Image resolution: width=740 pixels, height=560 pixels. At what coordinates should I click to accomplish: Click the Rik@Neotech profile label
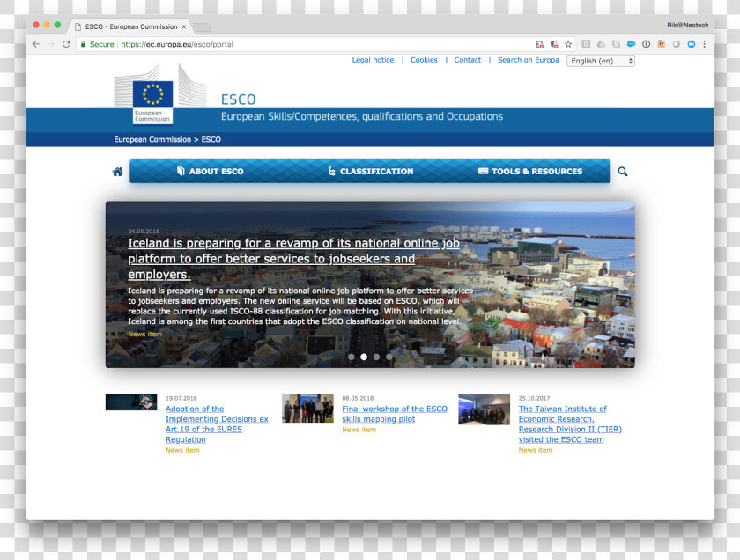(688, 25)
